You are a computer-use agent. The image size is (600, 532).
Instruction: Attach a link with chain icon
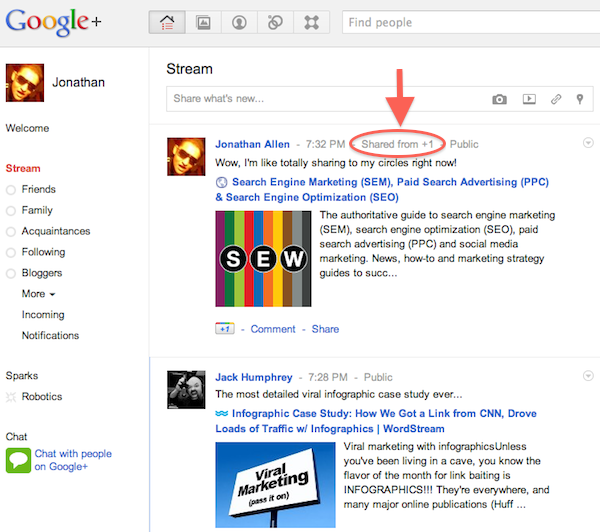[x=556, y=99]
